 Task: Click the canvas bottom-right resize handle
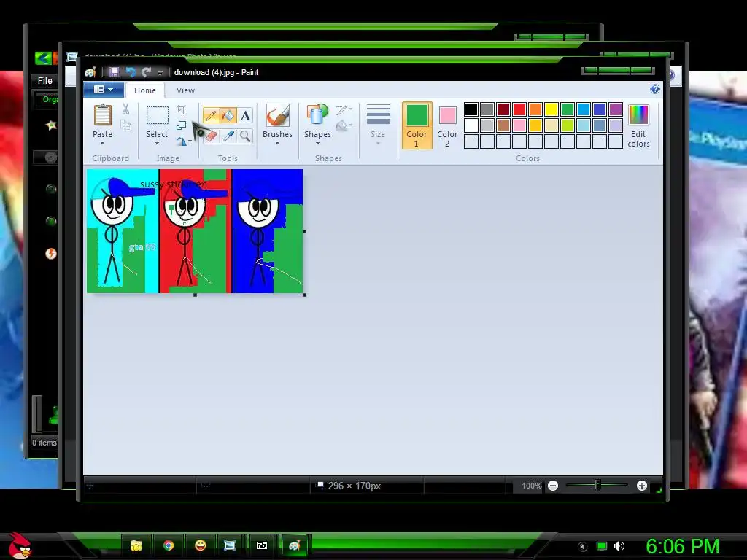tap(304, 295)
